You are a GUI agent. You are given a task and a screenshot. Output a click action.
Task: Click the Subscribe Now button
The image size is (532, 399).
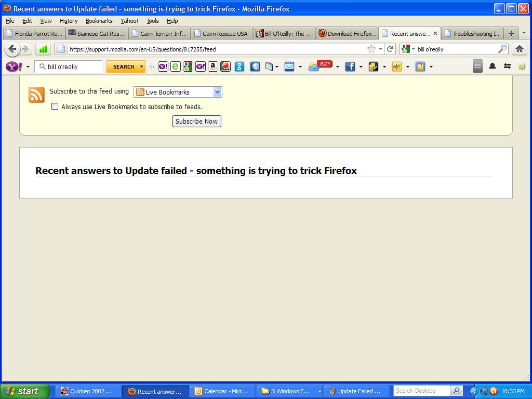(x=197, y=122)
